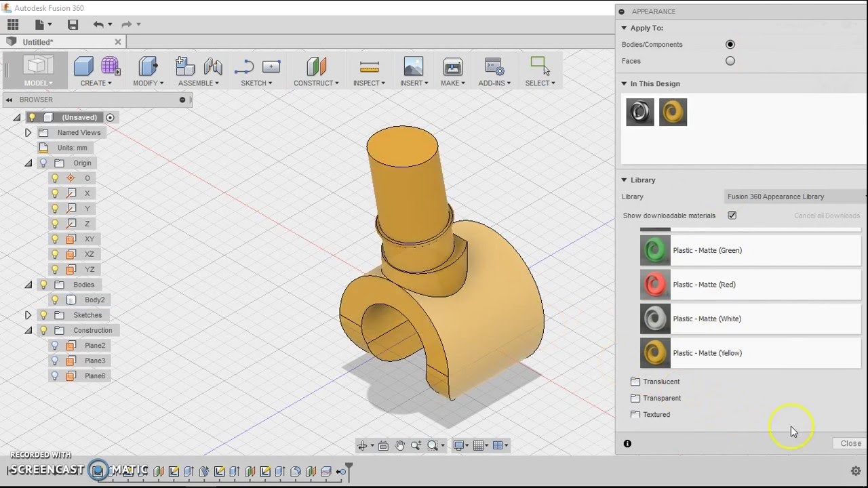Select the Joint tool icon

click(213, 66)
